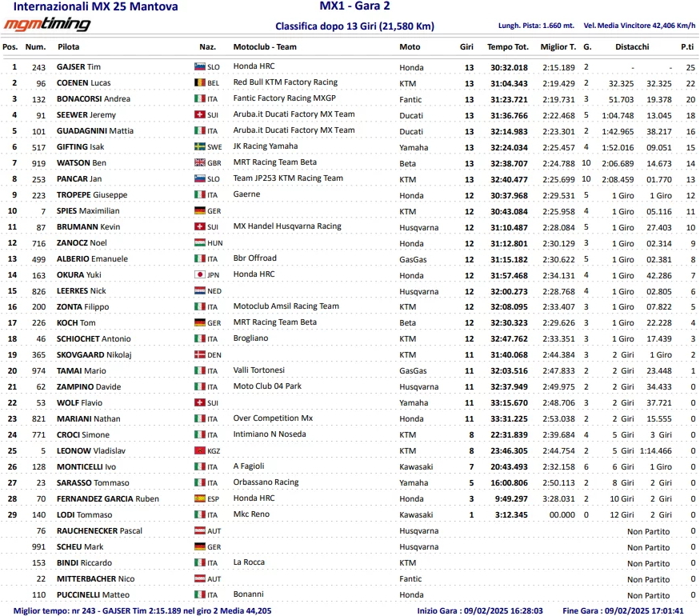This screenshot has width=700, height=616.
Task: Click the Tempo Tot. column header
Action: click(x=507, y=47)
